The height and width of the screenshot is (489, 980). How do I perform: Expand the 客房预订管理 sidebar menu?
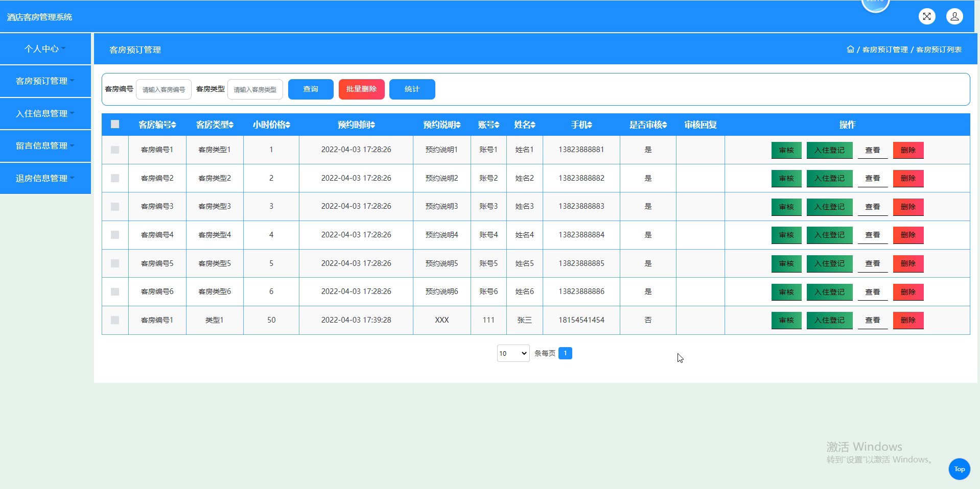(45, 81)
